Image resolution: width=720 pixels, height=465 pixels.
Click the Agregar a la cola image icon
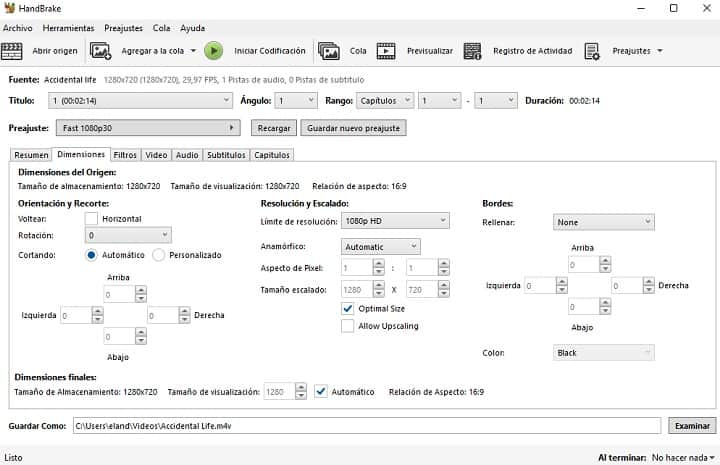pos(101,51)
